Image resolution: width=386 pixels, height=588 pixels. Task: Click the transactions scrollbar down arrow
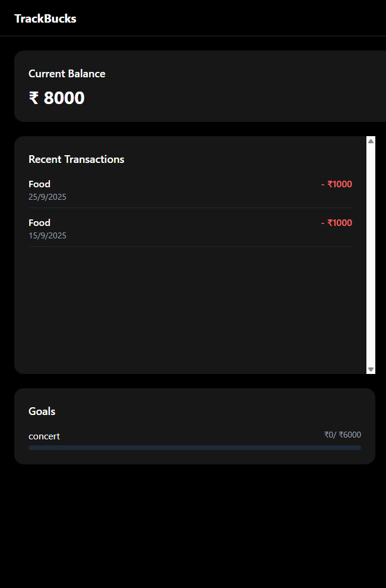(x=371, y=369)
